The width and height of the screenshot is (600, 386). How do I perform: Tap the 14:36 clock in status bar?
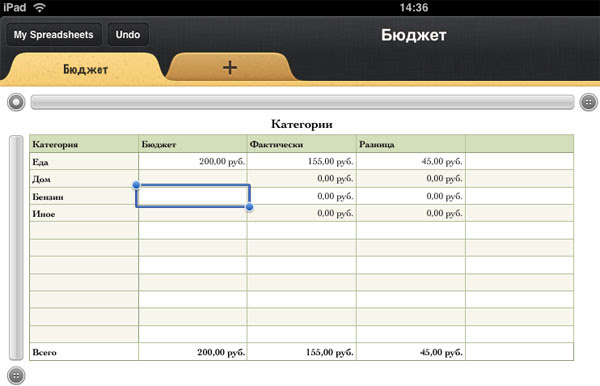414,7
